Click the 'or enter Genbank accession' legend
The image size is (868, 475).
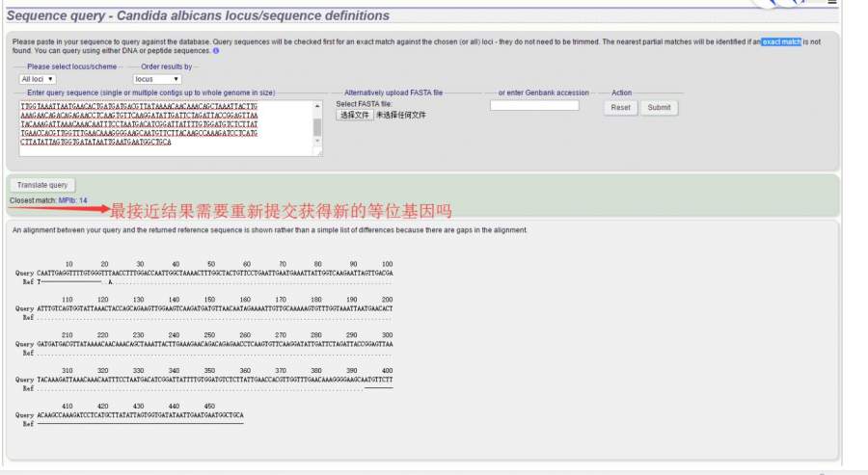point(544,92)
